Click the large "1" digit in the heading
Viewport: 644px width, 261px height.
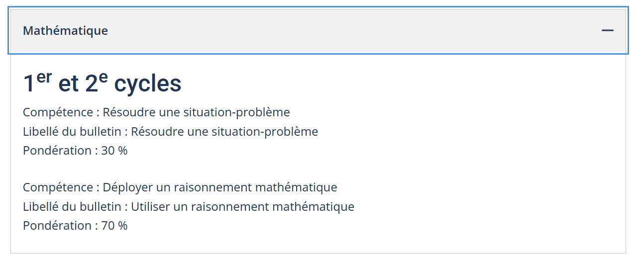tap(29, 85)
